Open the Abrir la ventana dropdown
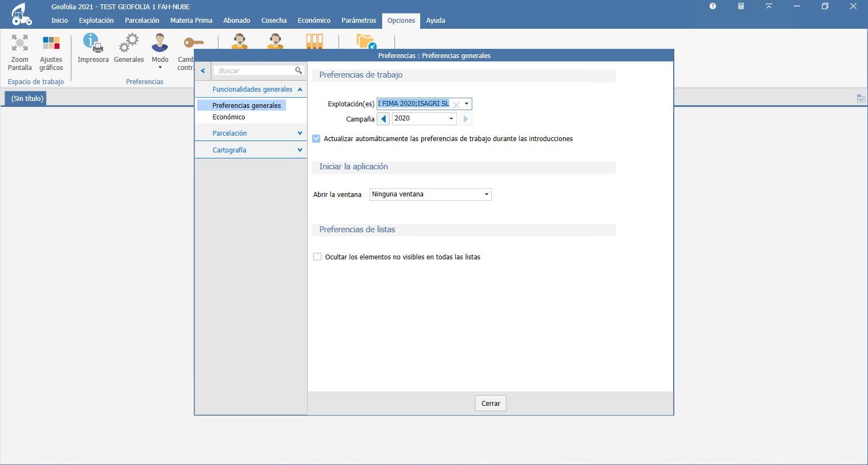The image size is (868, 465). pos(486,194)
